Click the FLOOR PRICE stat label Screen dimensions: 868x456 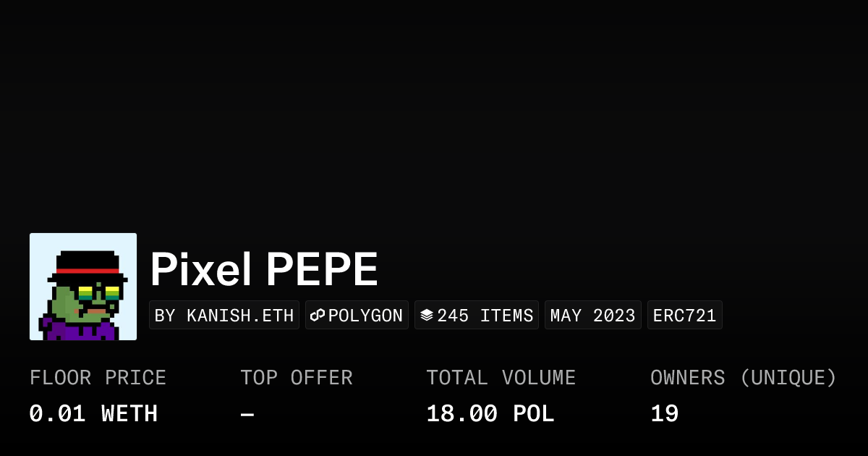pos(98,378)
